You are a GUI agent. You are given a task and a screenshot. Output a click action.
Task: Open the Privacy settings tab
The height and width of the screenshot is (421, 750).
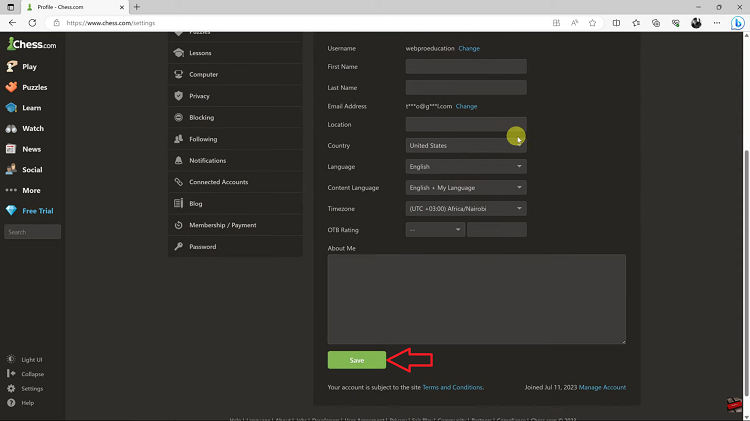[235, 96]
